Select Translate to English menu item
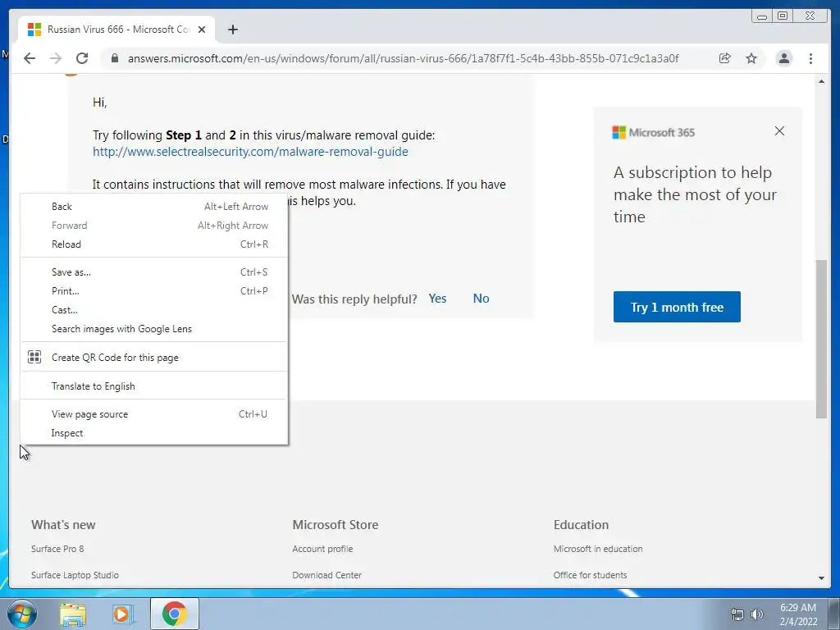 pos(154,386)
